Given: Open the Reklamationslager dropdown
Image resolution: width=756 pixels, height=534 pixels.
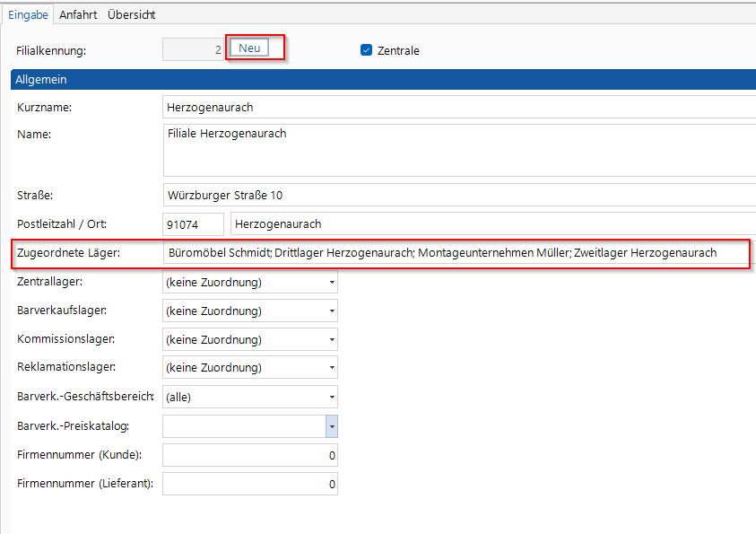Looking at the screenshot, I should coord(332,368).
